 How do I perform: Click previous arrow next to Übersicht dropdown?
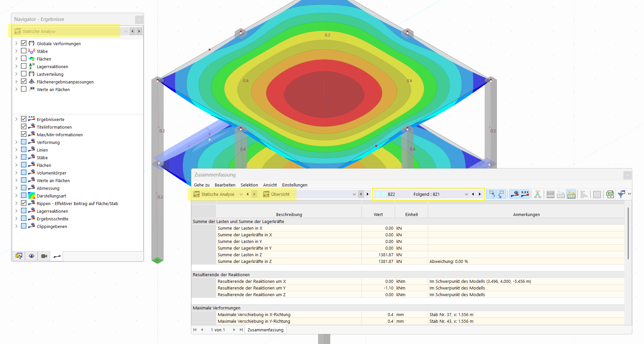click(x=361, y=194)
